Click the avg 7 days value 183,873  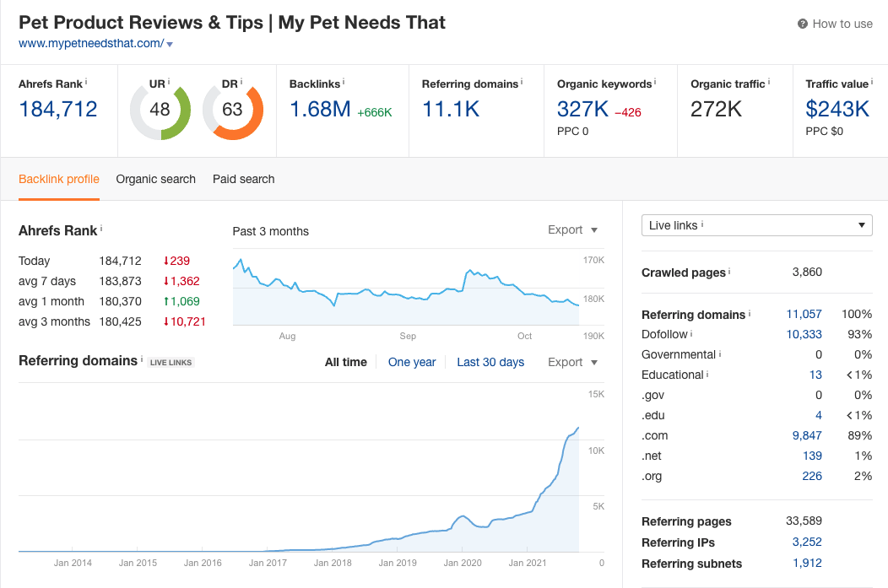click(120, 281)
